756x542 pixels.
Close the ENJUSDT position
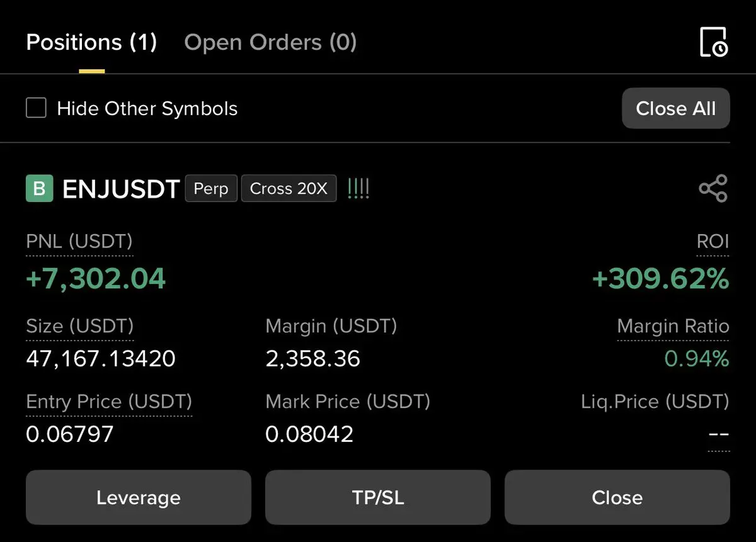click(617, 497)
